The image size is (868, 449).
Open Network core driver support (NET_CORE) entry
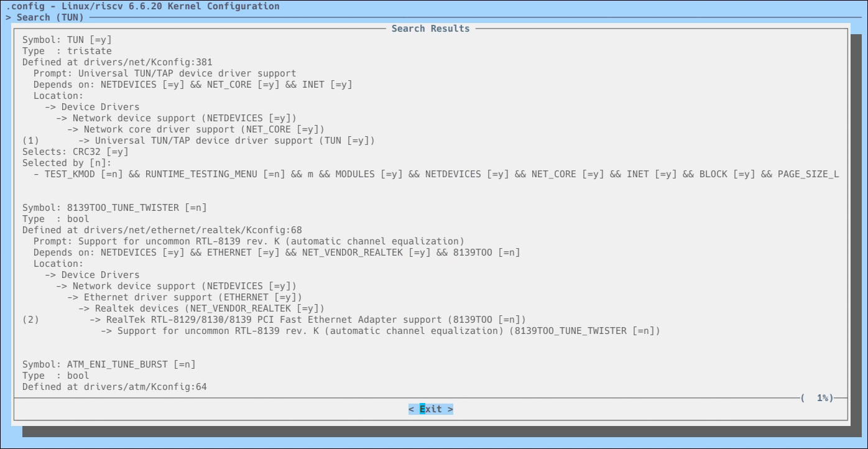point(204,129)
